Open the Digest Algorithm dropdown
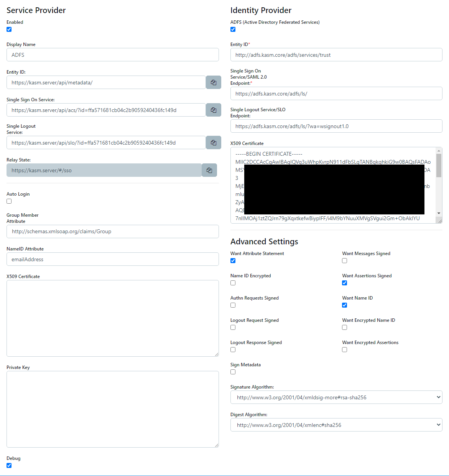 (x=336, y=425)
